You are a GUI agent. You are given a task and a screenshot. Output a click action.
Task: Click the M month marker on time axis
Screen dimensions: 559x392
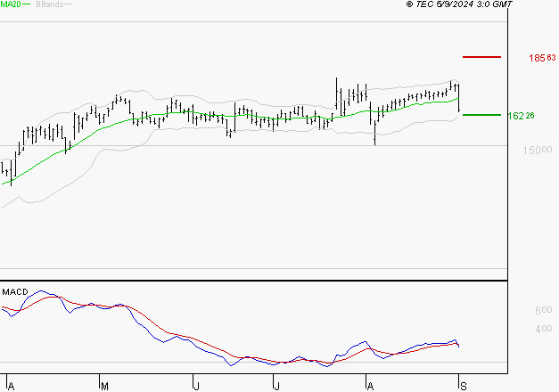104,387
